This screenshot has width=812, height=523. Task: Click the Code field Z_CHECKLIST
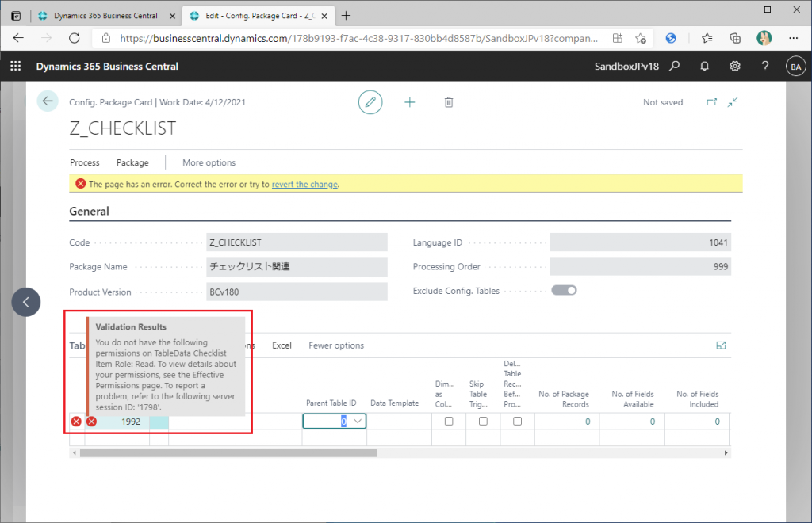click(x=297, y=242)
